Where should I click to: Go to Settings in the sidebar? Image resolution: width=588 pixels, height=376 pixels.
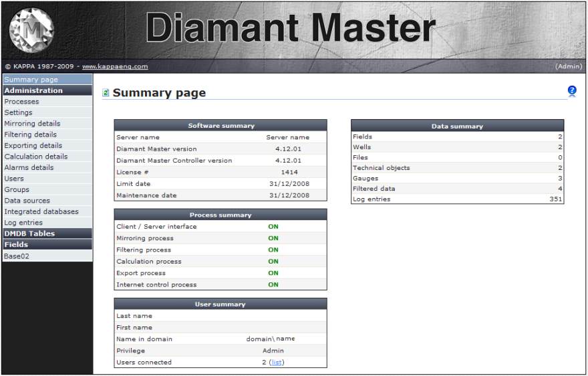[18, 112]
